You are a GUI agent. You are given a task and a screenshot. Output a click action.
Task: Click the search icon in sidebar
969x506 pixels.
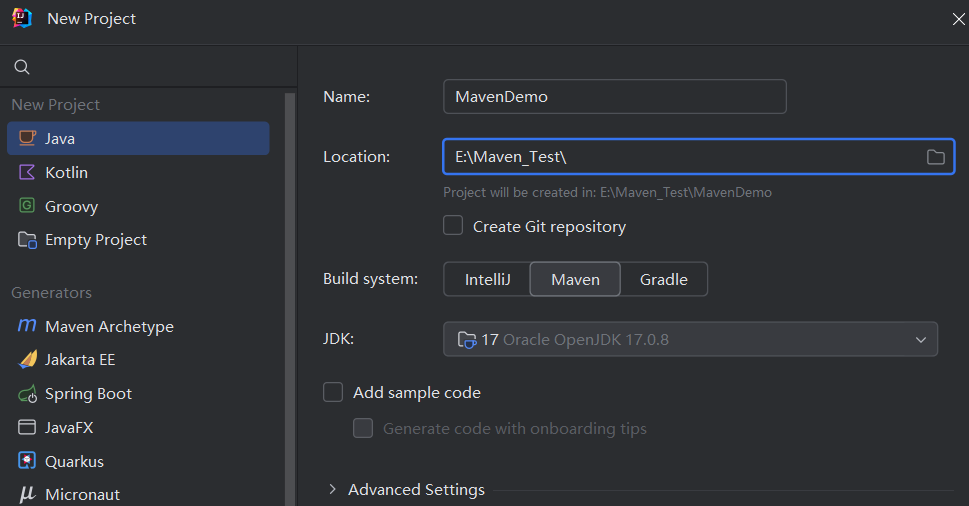point(22,68)
